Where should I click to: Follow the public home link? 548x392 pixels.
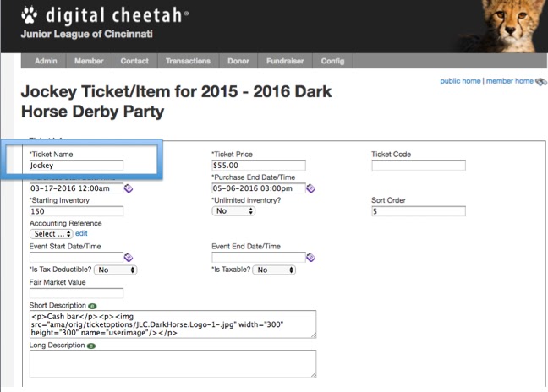(460, 81)
